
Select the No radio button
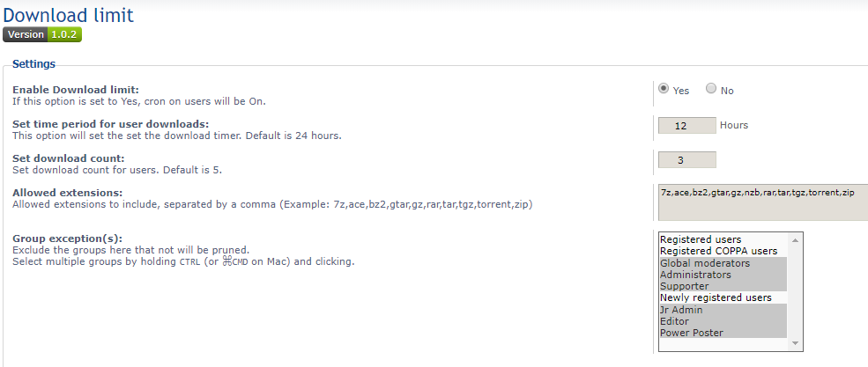tap(711, 89)
